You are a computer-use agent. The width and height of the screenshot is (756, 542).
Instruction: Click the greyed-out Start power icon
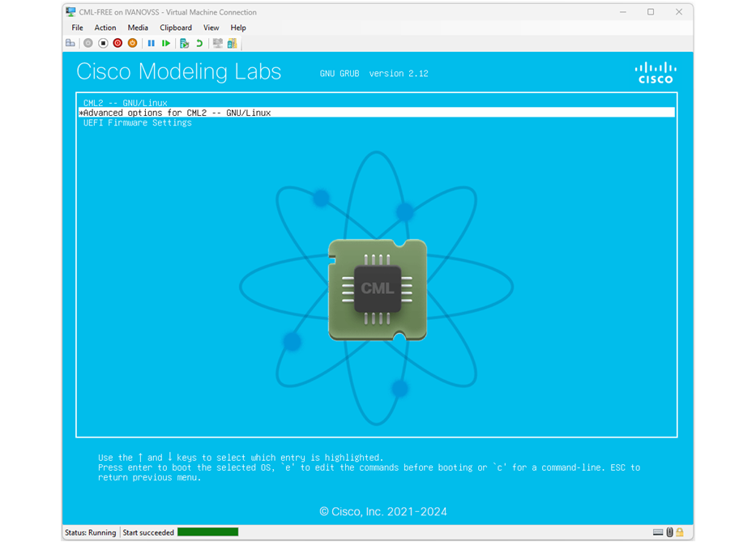pyautogui.click(x=88, y=44)
